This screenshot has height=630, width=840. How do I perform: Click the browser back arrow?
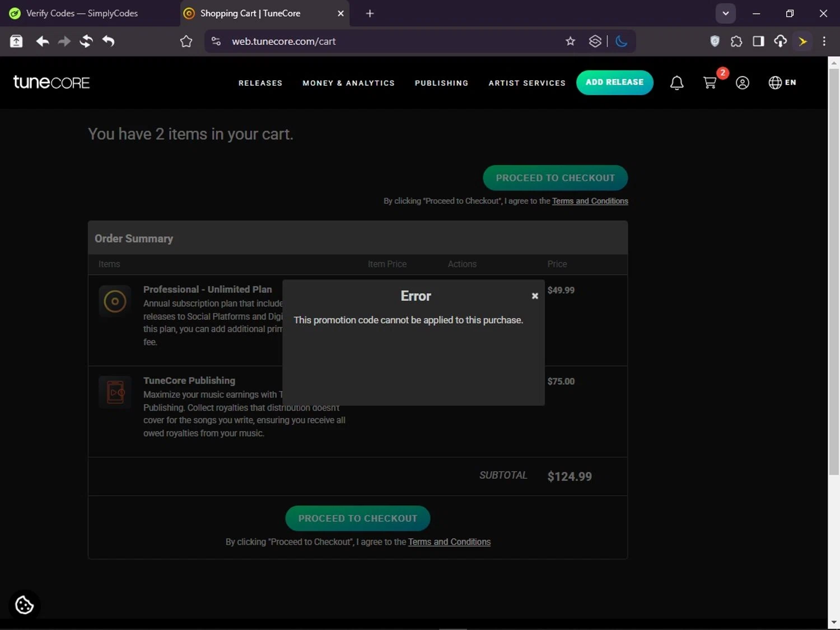coord(42,41)
